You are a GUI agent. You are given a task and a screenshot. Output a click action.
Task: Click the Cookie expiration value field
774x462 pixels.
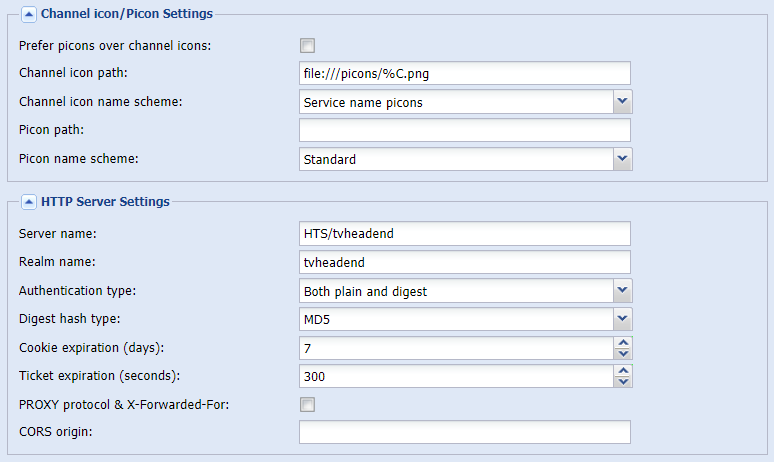pyautogui.click(x=457, y=348)
